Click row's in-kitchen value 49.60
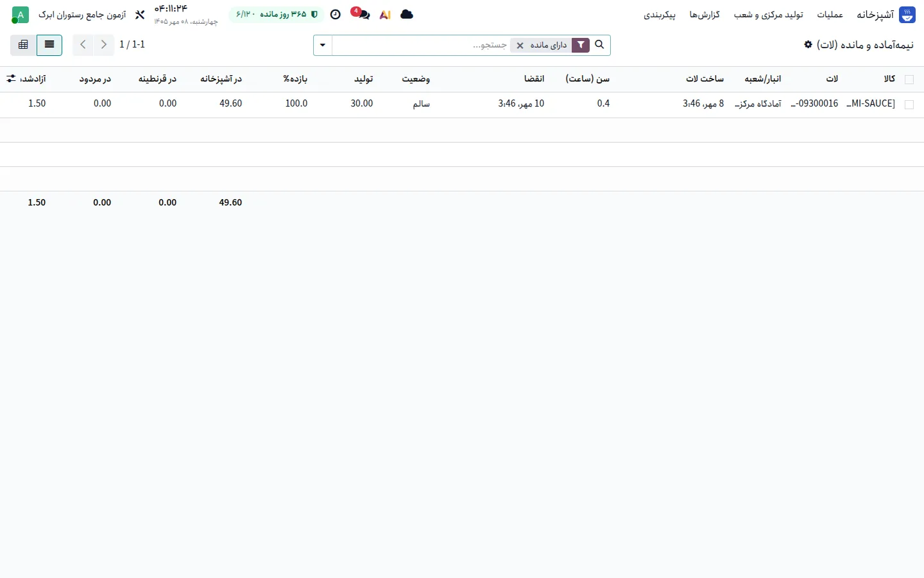Image resolution: width=924 pixels, height=578 pixels. tap(231, 103)
